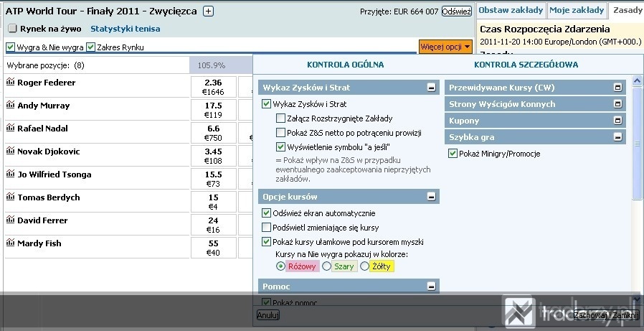Click the options panel scrollbar up arrow
The height and width of the screenshot is (331, 644).
pos(637,80)
